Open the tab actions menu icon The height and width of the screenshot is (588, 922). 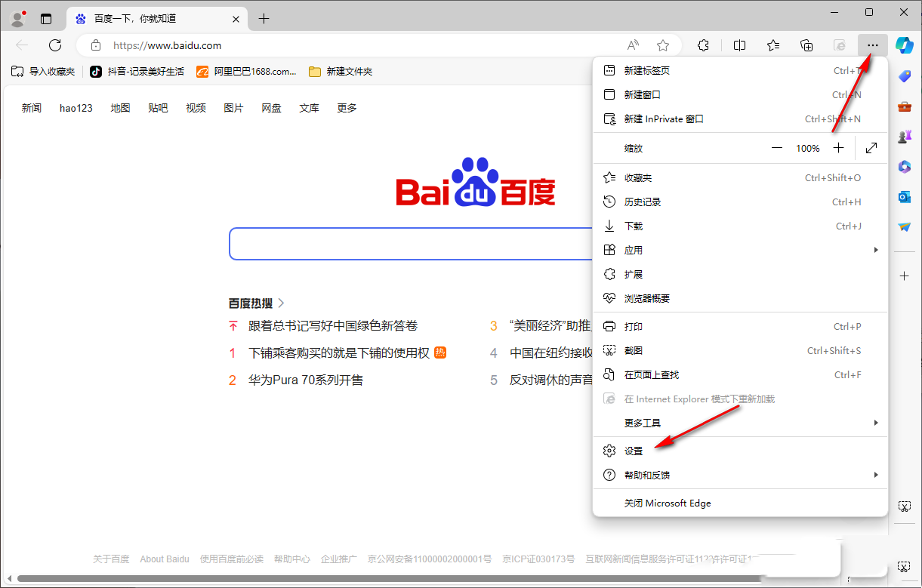(46, 19)
